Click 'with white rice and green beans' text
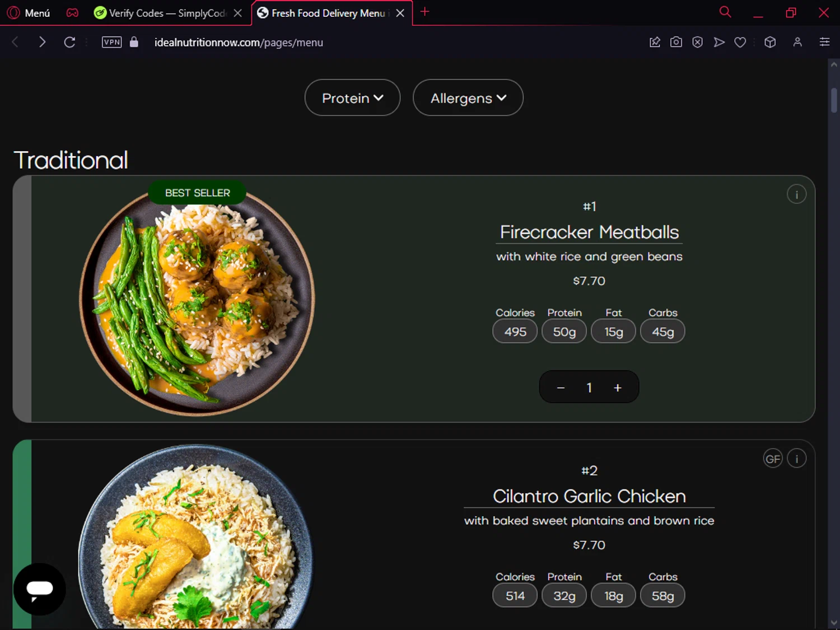The image size is (840, 630). [589, 256]
